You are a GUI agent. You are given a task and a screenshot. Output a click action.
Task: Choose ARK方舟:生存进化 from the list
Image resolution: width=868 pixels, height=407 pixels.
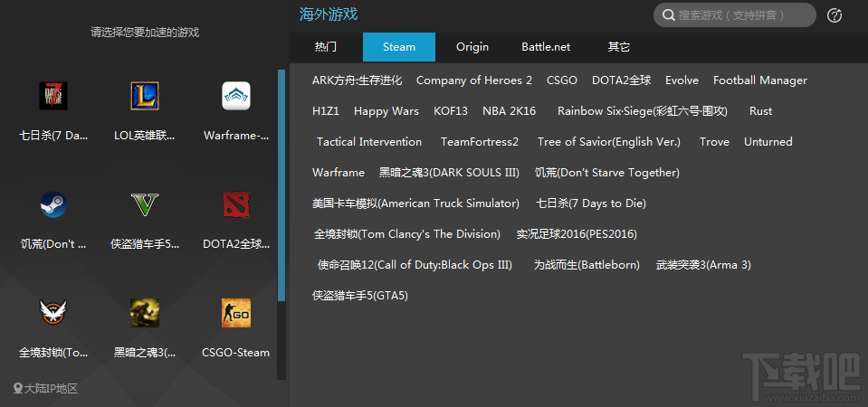[x=357, y=80]
